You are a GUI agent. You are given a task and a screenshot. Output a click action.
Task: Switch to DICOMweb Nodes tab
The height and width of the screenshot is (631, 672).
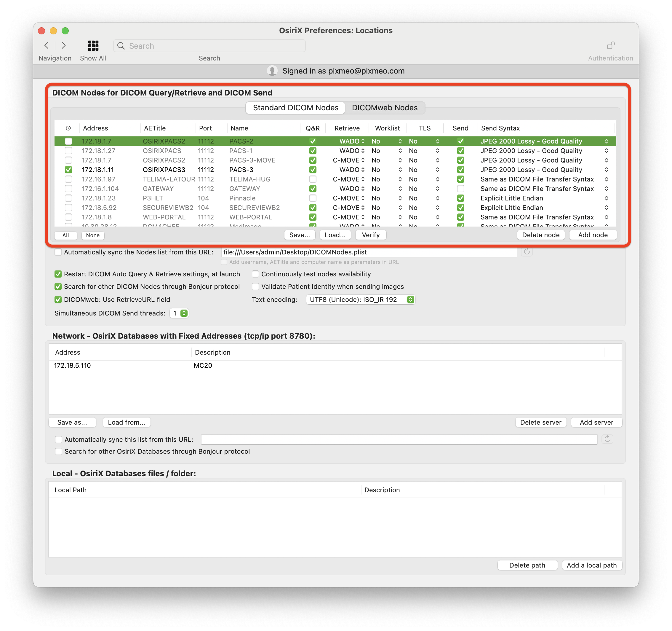(385, 108)
